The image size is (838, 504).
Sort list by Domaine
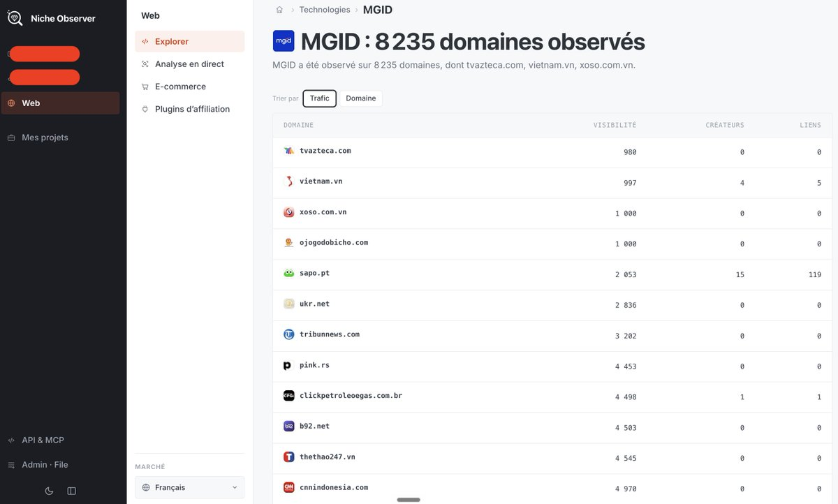click(x=361, y=98)
